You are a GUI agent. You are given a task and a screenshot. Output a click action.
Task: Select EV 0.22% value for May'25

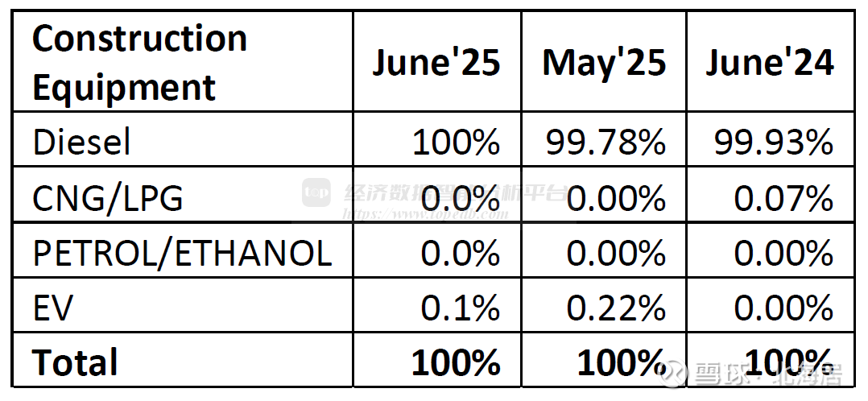[x=616, y=308]
